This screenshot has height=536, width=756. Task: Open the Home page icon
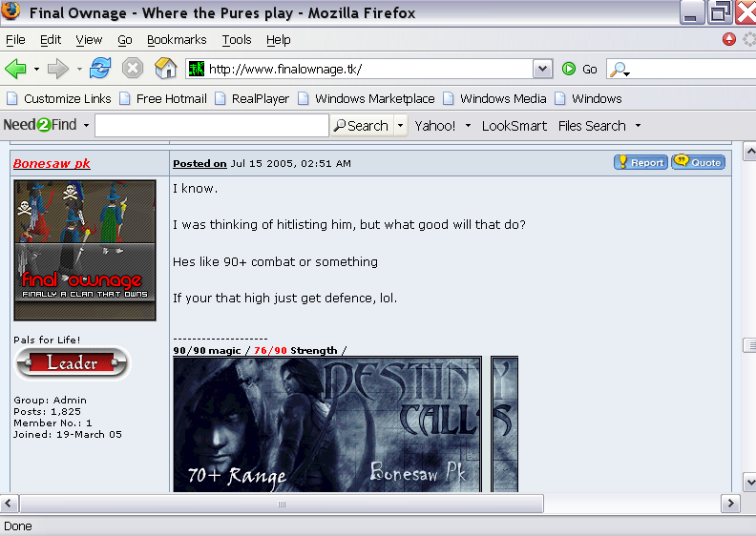165,69
